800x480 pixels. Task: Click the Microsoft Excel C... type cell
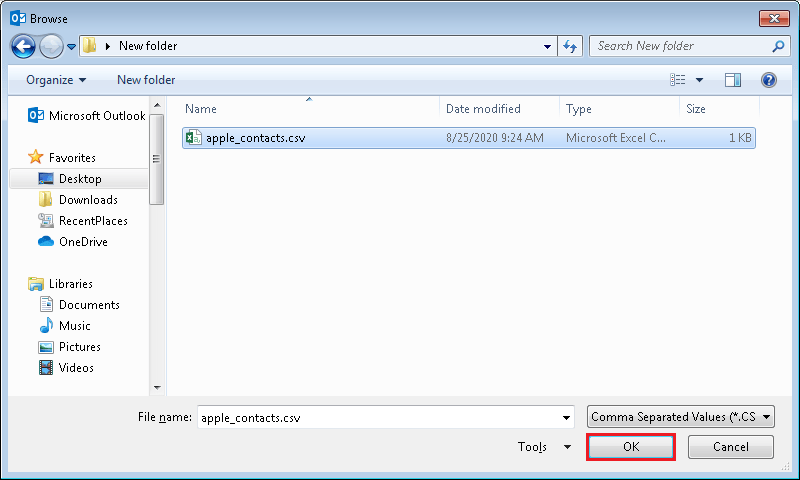point(615,138)
